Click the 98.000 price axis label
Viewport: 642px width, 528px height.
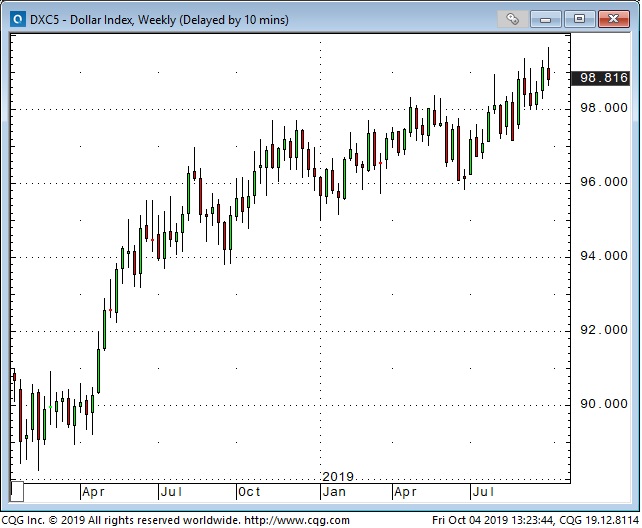(x=604, y=108)
